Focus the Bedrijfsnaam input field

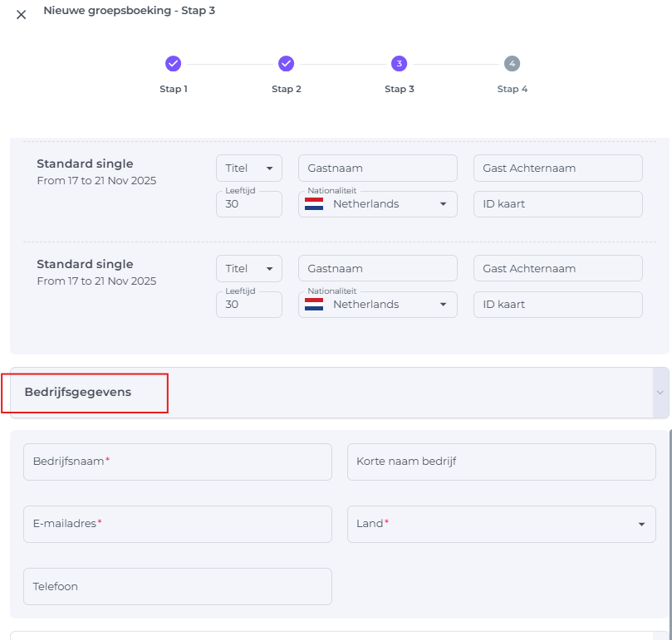[x=177, y=462]
